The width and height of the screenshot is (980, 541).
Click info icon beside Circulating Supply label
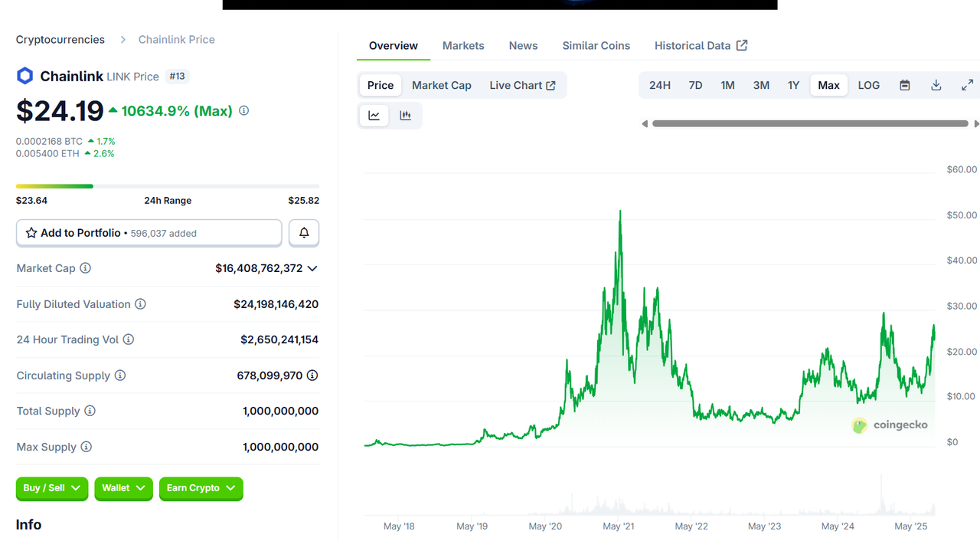[x=120, y=375]
